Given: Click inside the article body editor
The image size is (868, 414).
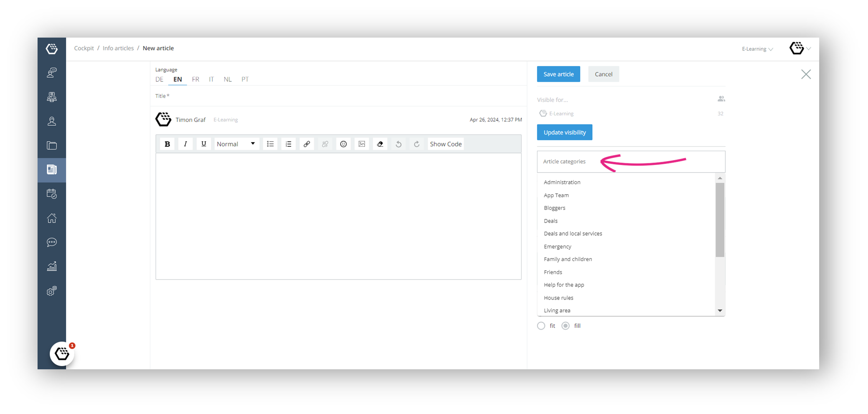Looking at the screenshot, I should click(338, 216).
